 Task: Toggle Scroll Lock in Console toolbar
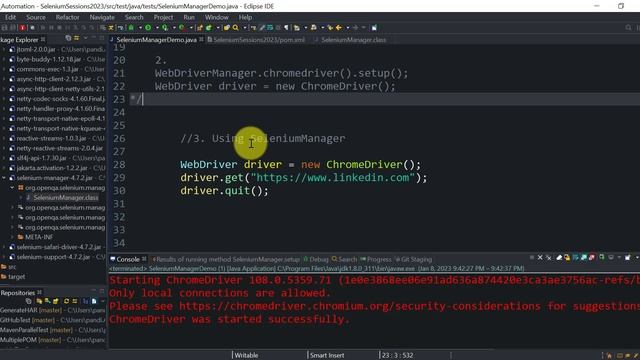567,258
